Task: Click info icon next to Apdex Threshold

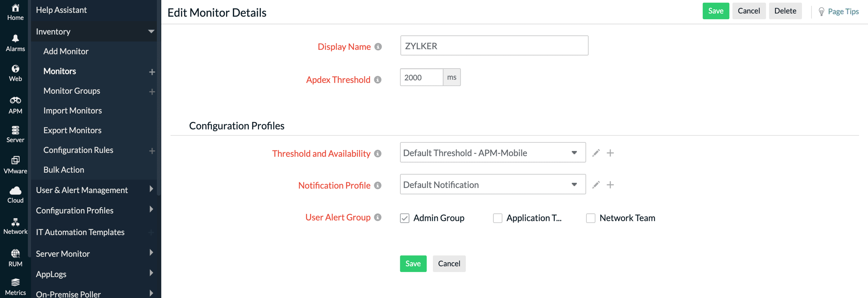Action: [x=378, y=80]
